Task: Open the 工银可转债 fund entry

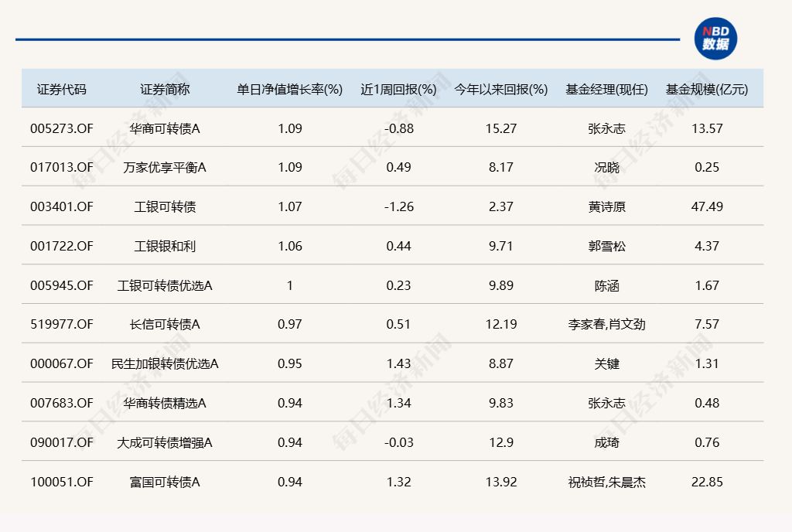Action: pyautogui.click(x=165, y=206)
